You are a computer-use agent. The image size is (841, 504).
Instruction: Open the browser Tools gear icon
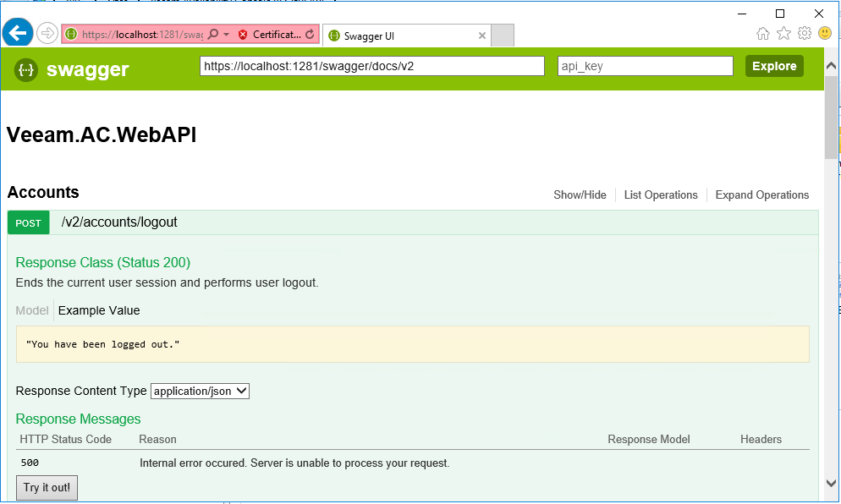coord(805,33)
